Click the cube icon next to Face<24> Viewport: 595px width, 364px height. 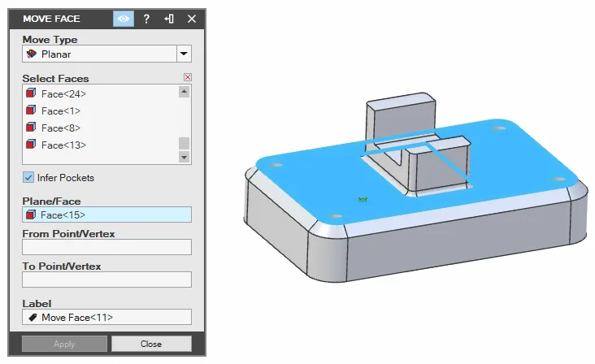31,93
